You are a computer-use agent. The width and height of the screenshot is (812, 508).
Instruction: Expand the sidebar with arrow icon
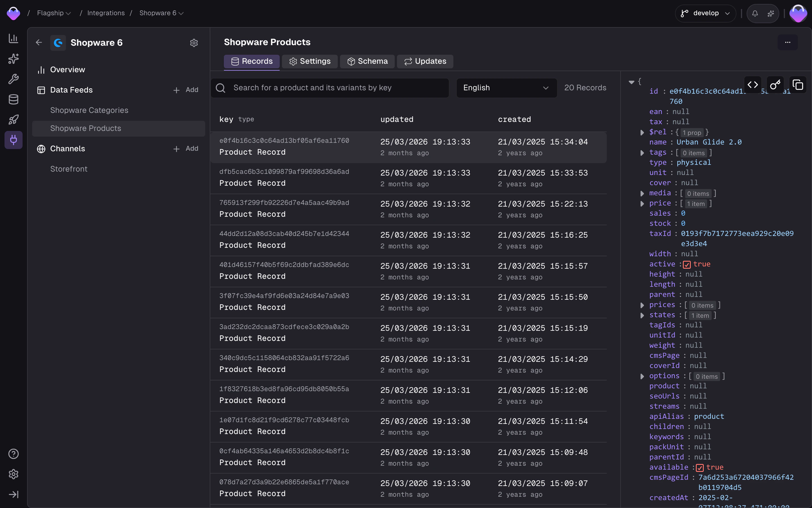click(x=14, y=494)
